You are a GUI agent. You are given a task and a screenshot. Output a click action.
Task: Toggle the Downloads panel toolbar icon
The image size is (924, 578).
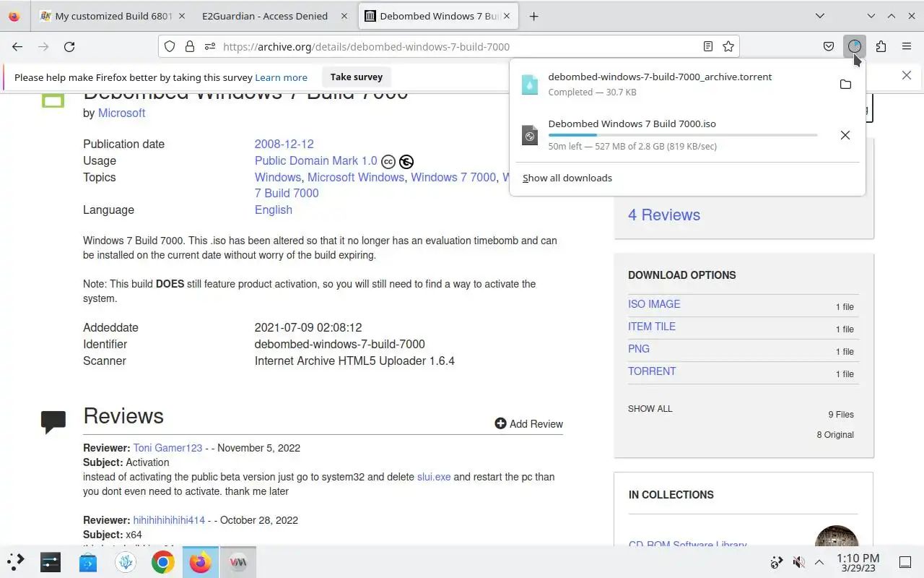(855, 46)
